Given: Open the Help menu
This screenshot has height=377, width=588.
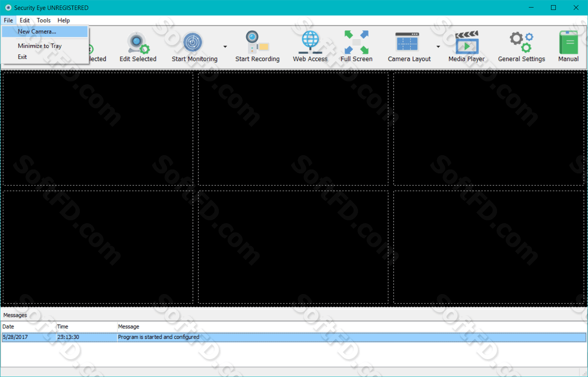Looking at the screenshot, I should tap(64, 20).
